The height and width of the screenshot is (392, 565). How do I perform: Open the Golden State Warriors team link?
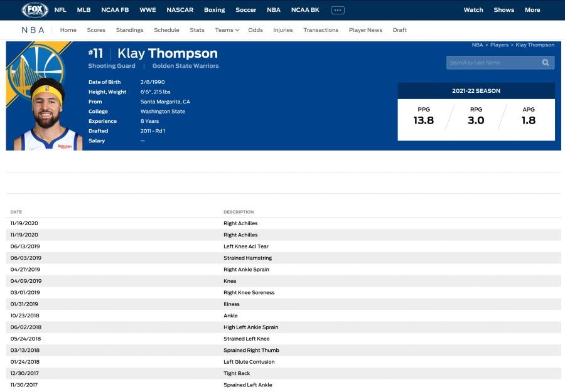185,66
